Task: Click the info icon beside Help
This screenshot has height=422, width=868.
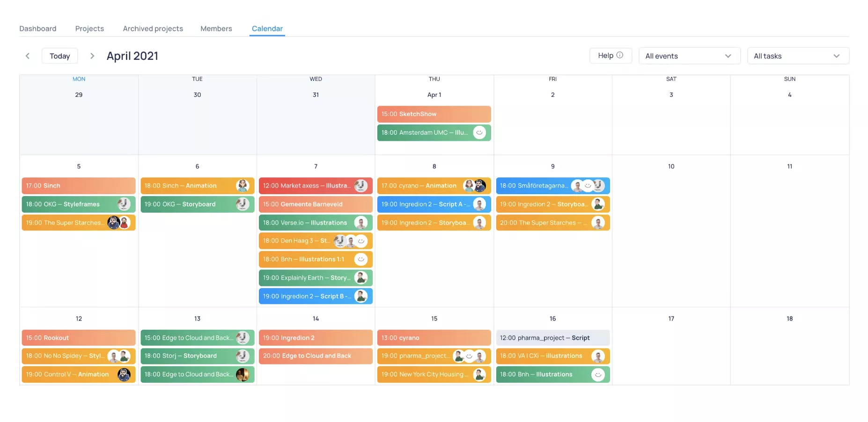Action: pyautogui.click(x=620, y=55)
